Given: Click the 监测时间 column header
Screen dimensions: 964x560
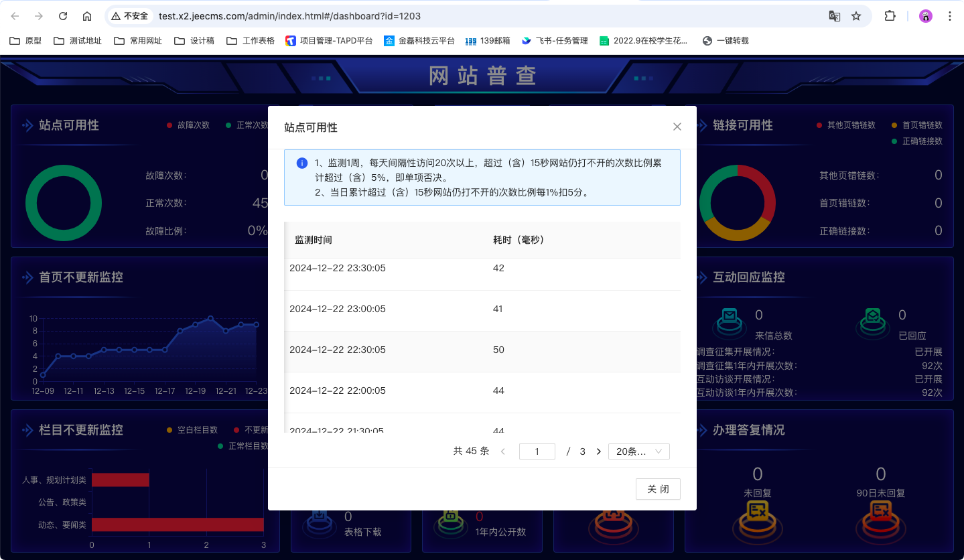Looking at the screenshot, I should (x=314, y=240).
